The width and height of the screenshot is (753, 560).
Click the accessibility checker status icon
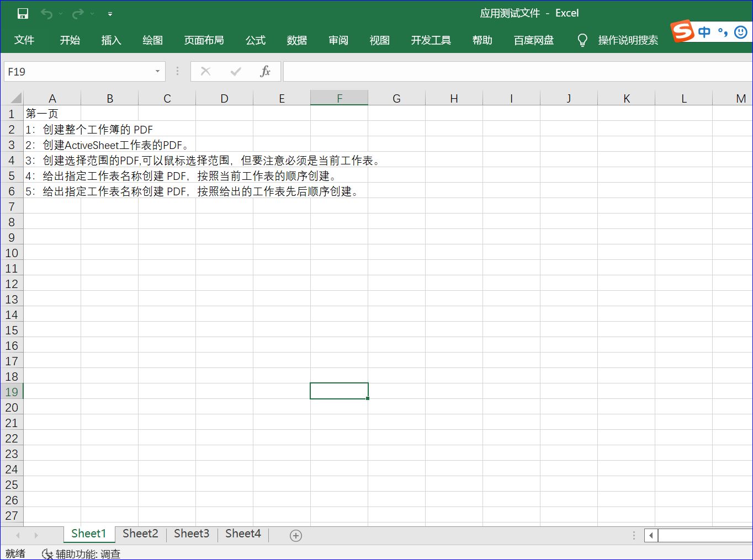pos(47,554)
